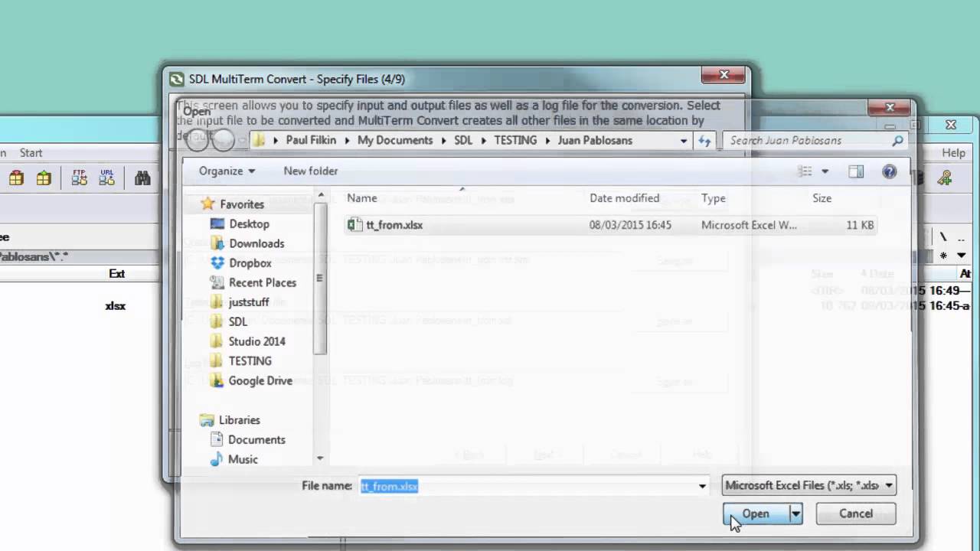Select the Studio 2014 folder

tap(256, 341)
